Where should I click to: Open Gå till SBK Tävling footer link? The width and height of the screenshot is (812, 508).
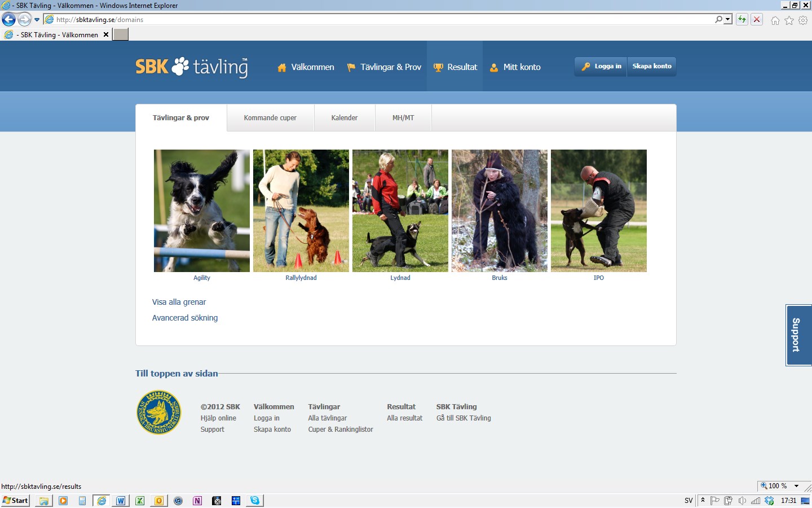point(464,418)
